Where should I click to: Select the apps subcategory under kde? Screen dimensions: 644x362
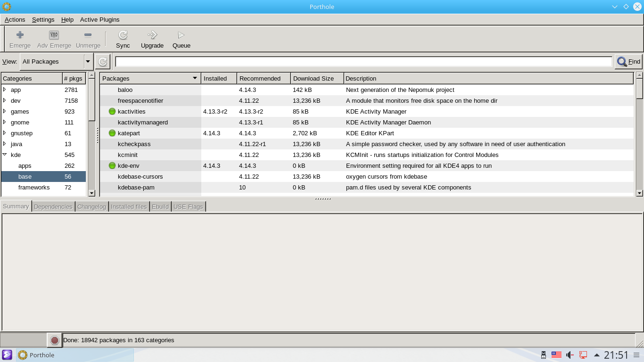44,166
